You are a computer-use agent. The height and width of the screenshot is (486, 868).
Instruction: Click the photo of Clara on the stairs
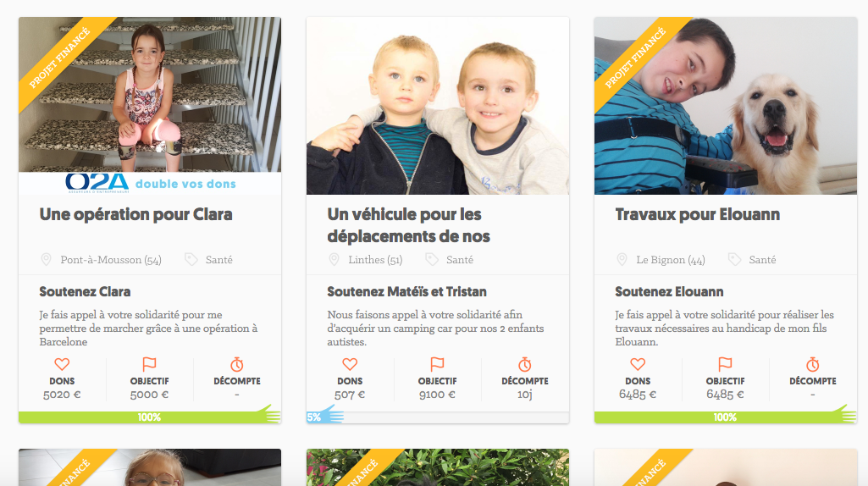pyautogui.click(x=150, y=95)
